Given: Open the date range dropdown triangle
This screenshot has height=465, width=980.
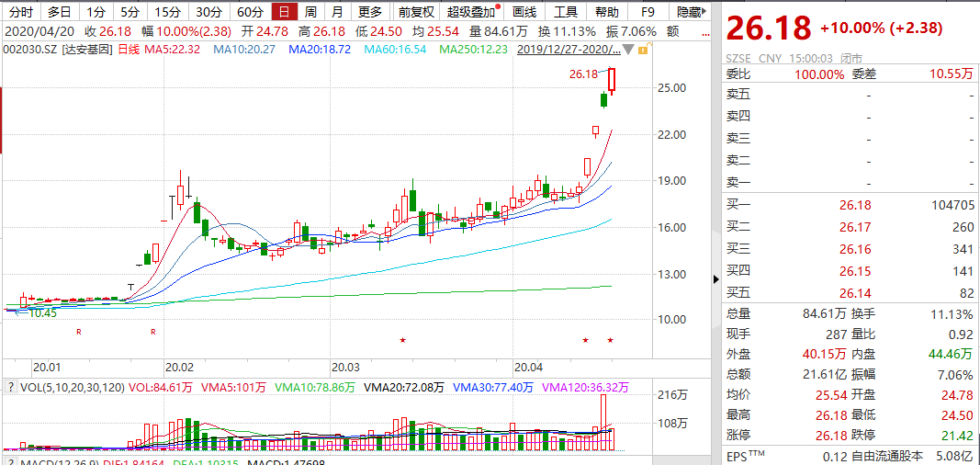Looking at the screenshot, I should (627, 49).
